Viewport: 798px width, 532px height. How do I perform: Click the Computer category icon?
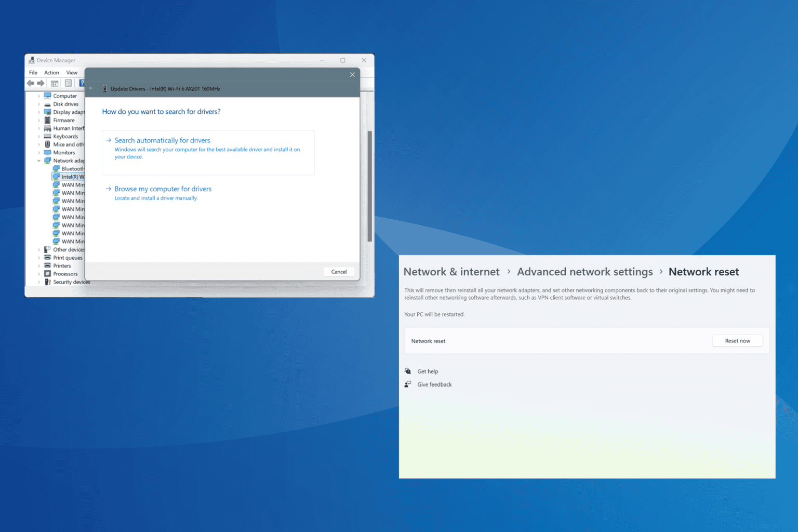point(47,96)
